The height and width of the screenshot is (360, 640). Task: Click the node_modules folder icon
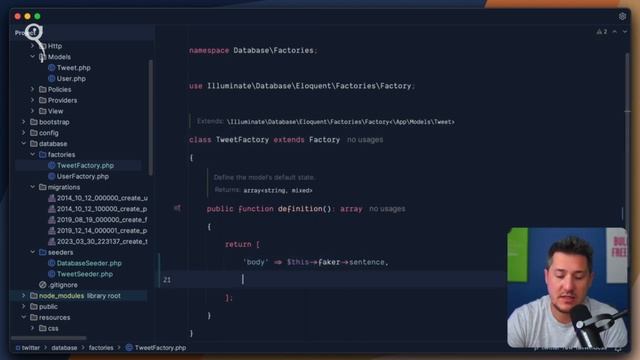click(33, 296)
